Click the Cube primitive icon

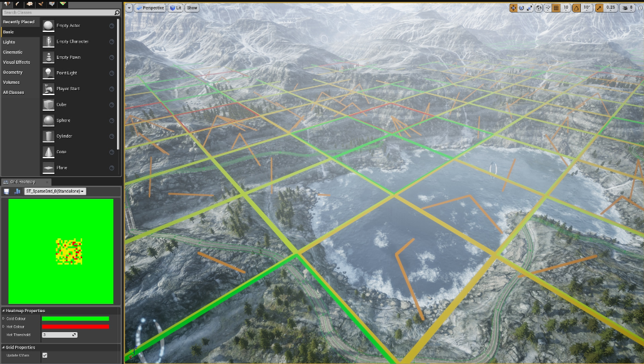click(49, 104)
